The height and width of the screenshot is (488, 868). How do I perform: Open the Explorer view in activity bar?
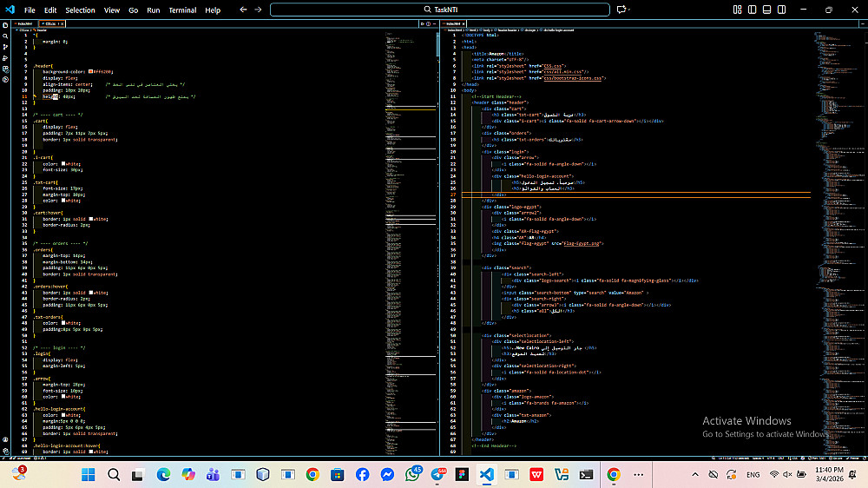[x=5, y=25]
